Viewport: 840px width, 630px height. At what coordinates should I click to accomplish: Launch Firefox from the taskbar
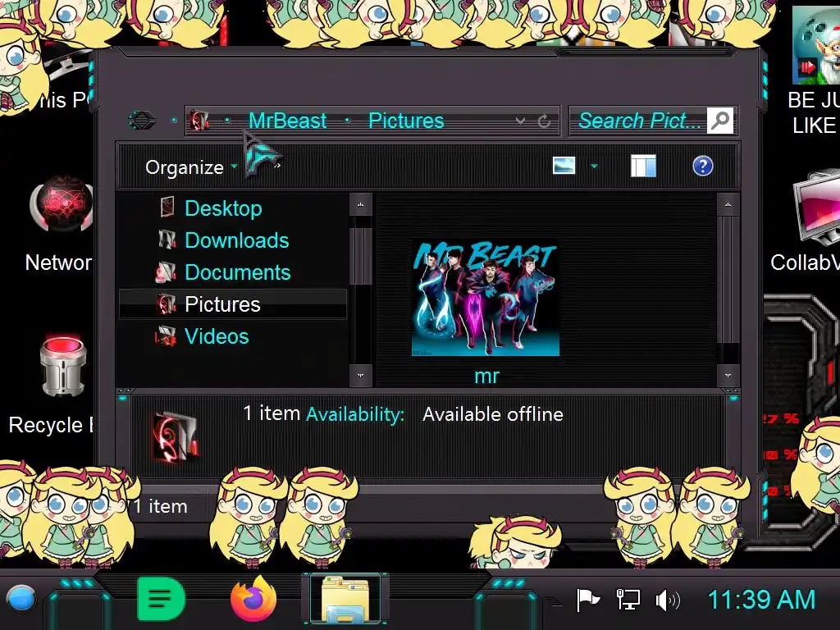tap(253, 599)
